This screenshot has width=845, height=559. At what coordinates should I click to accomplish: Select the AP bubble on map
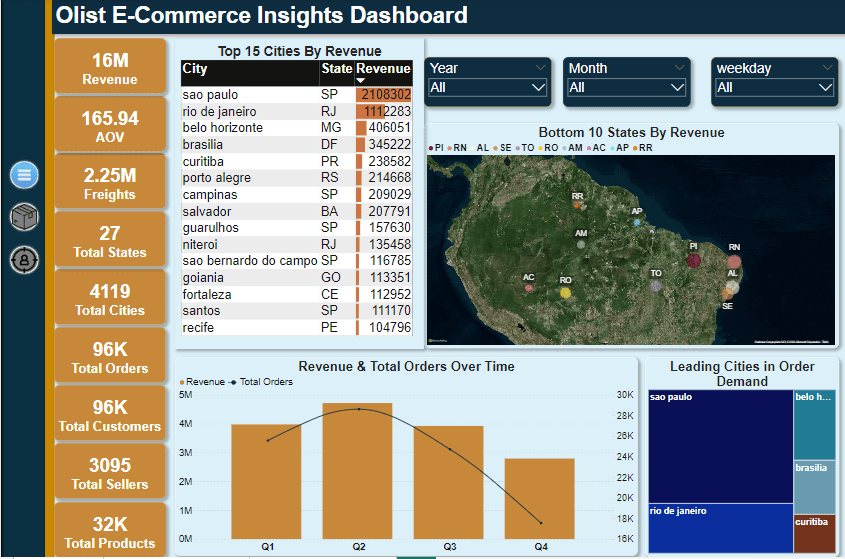click(x=638, y=222)
